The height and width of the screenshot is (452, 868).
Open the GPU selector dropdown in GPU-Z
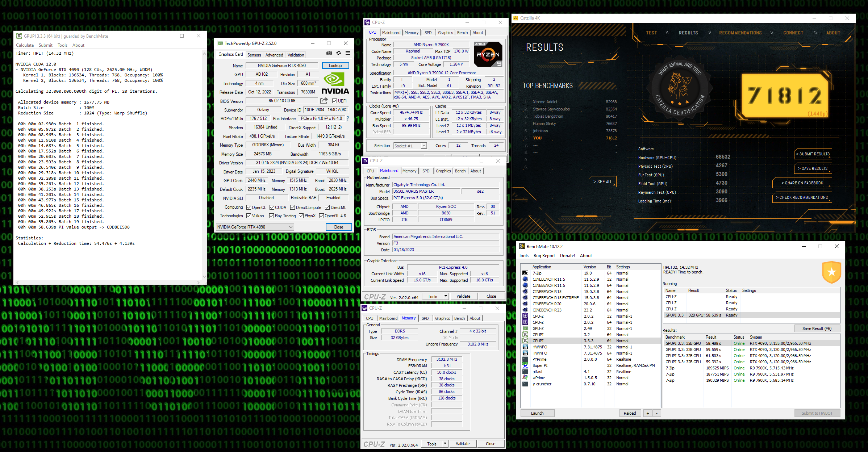[x=255, y=227]
